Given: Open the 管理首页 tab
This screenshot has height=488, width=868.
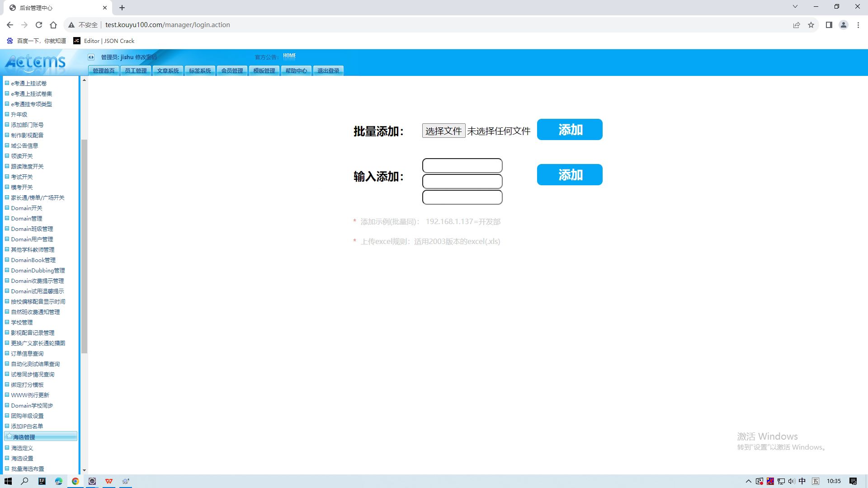Looking at the screenshot, I should pyautogui.click(x=104, y=70).
